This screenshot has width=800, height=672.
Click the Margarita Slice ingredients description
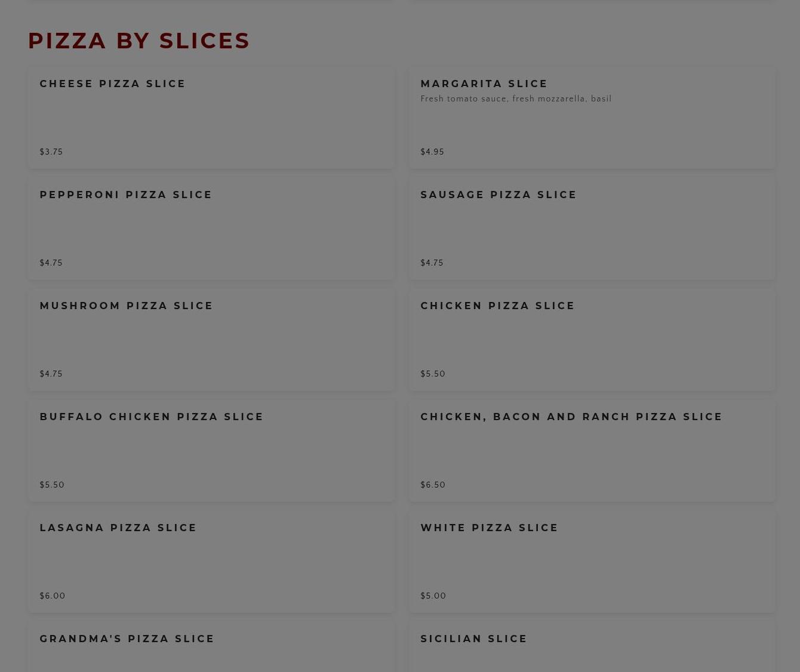point(516,99)
